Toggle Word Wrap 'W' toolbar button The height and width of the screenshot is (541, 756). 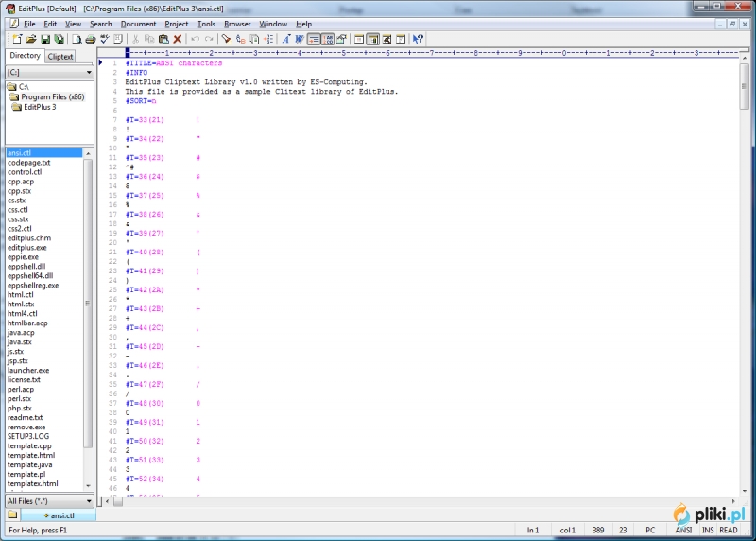click(300, 39)
